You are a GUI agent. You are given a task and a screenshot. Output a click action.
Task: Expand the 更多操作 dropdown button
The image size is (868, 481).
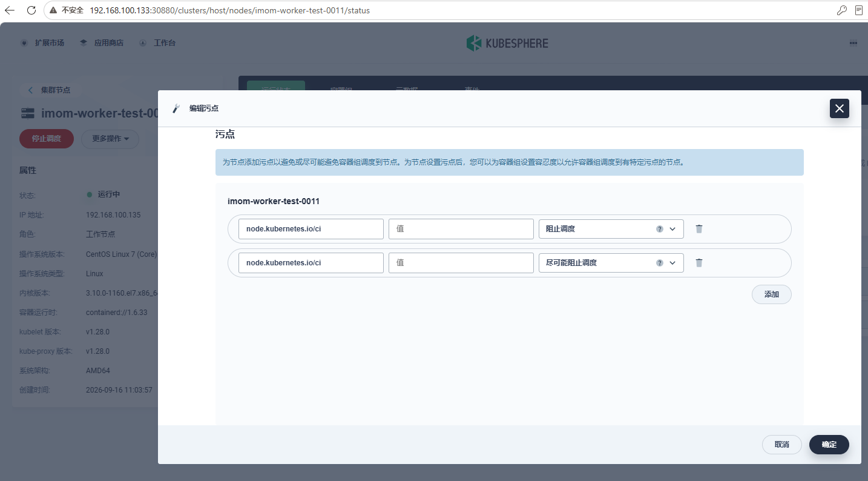click(110, 139)
